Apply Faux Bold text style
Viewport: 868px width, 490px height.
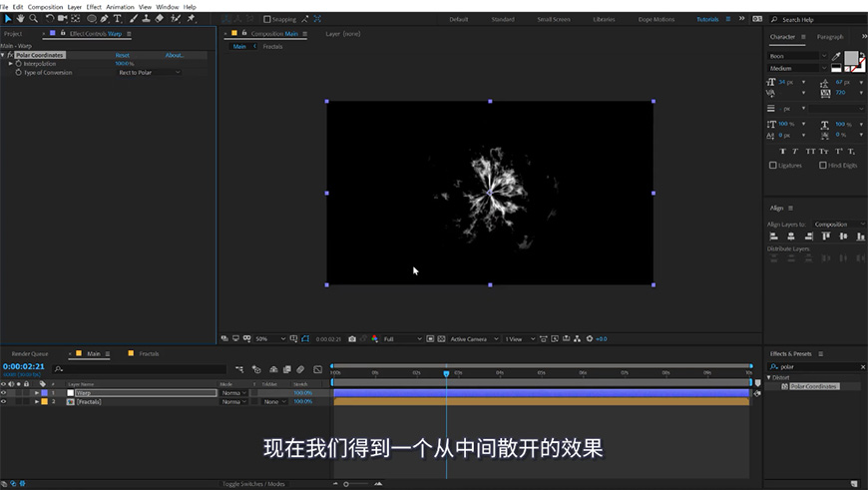point(783,151)
